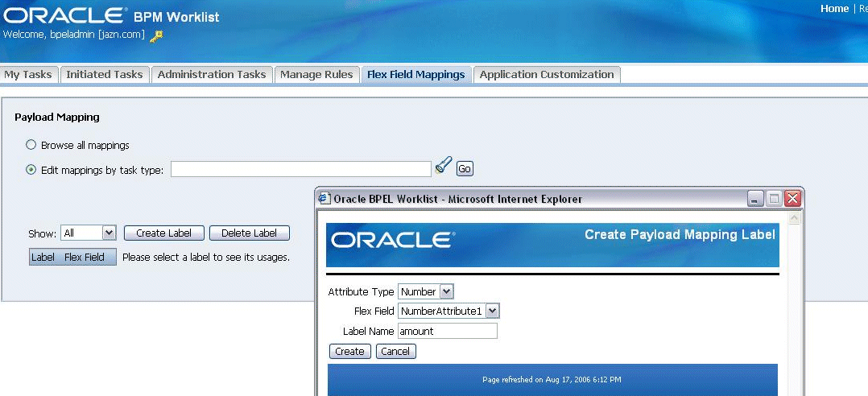Click the Delete Label button
The image size is (868, 396).
coord(249,233)
